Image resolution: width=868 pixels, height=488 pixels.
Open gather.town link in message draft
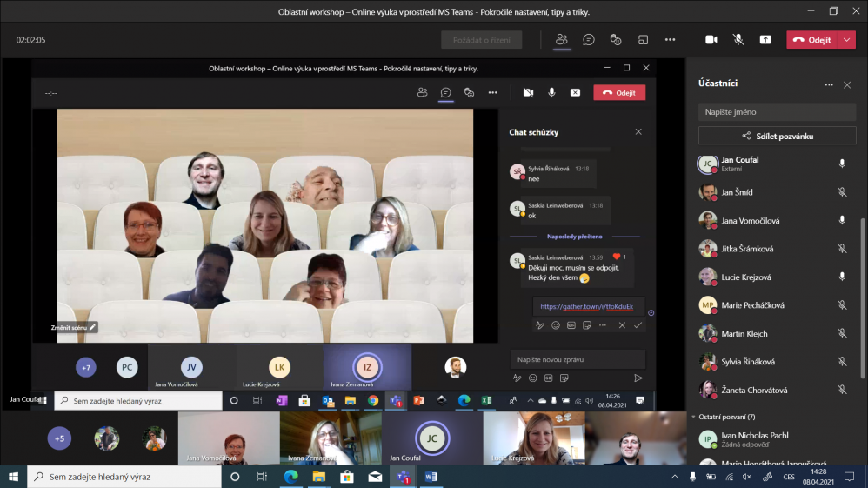(586, 306)
